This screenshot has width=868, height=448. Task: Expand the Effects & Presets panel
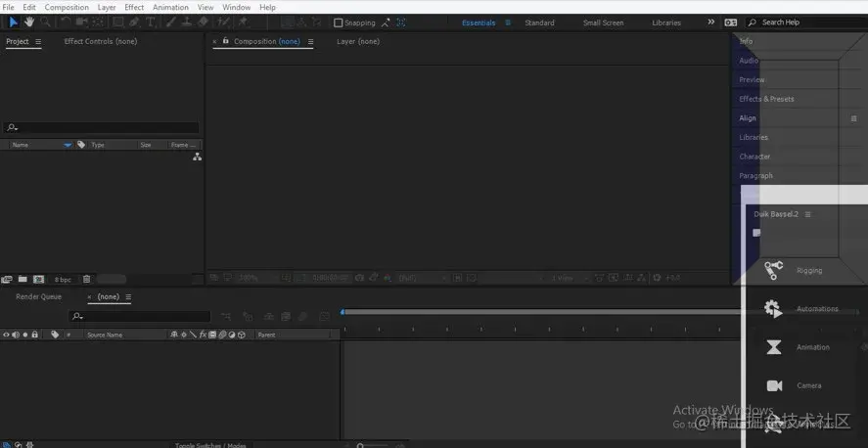click(x=766, y=99)
